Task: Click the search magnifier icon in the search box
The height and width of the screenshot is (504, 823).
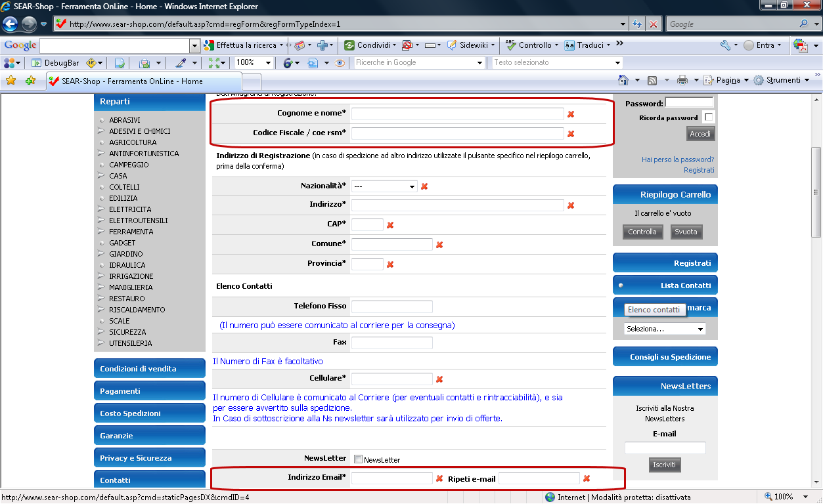Action: [804, 24]
